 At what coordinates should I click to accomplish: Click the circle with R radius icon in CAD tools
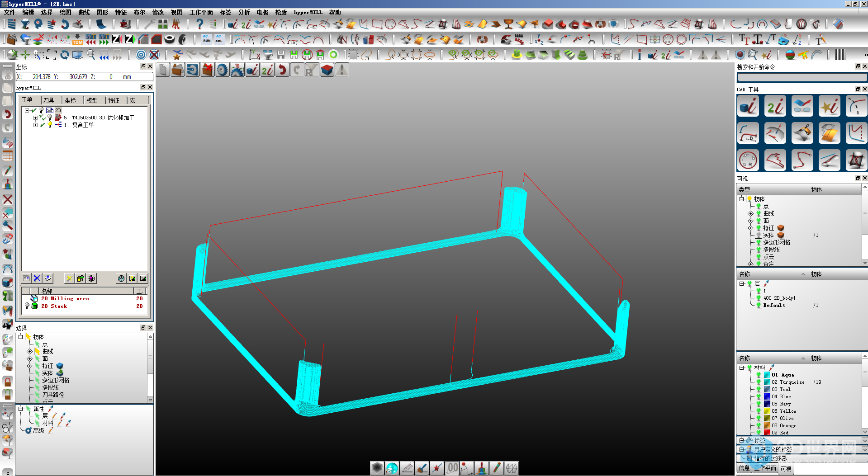click(748, 160)
